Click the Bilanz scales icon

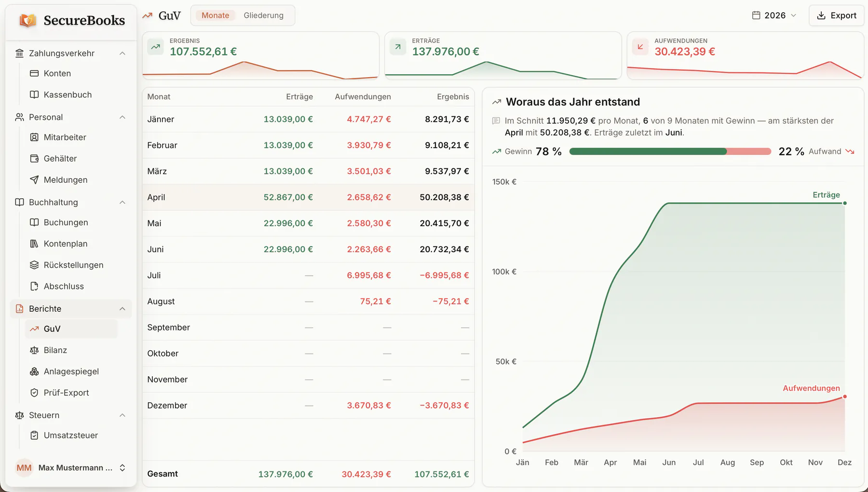click(34, 350)
